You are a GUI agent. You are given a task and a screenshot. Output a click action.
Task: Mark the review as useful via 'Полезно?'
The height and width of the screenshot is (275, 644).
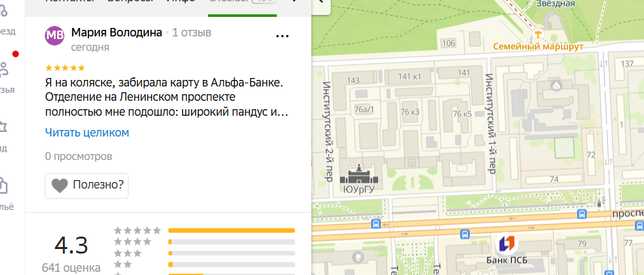coord(86,185)
